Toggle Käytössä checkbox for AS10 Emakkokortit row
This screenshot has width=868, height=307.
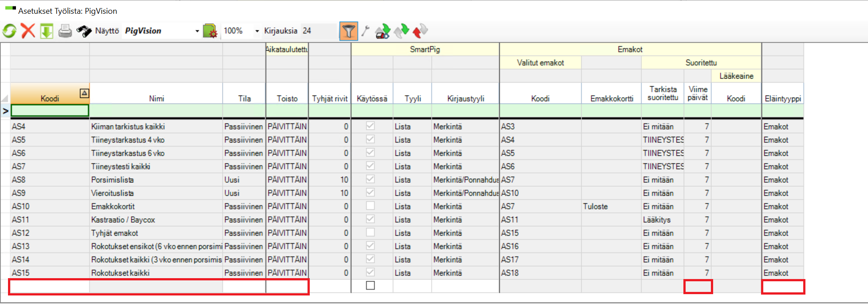(x=371, y=206)
